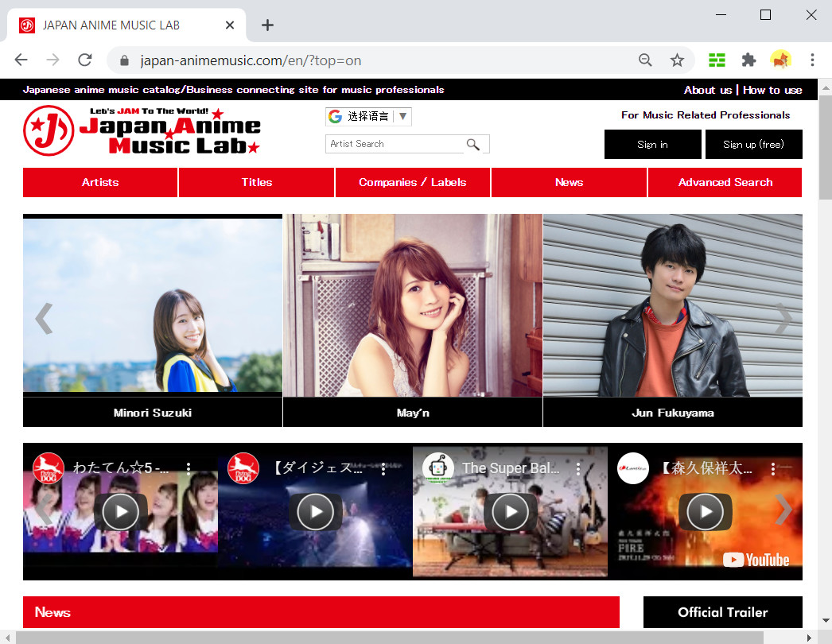Click the Sign up (free) button

pos(754,144)
